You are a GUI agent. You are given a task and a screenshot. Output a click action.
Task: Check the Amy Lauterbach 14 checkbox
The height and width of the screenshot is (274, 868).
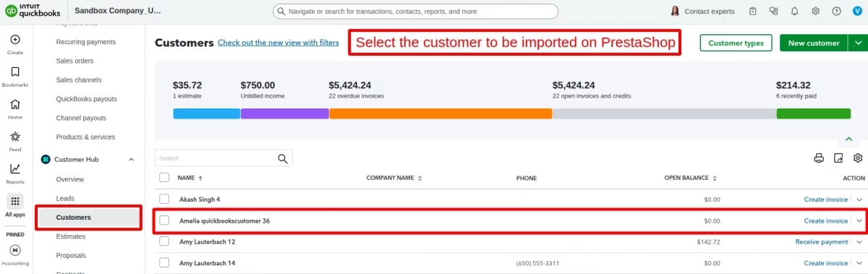click(x=164, y=263)
